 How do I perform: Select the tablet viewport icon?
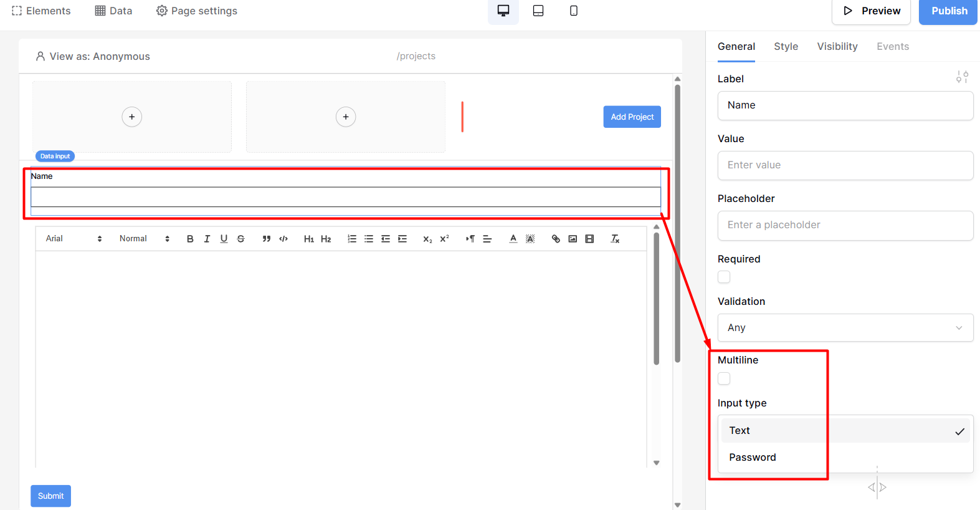click(538, 11)
